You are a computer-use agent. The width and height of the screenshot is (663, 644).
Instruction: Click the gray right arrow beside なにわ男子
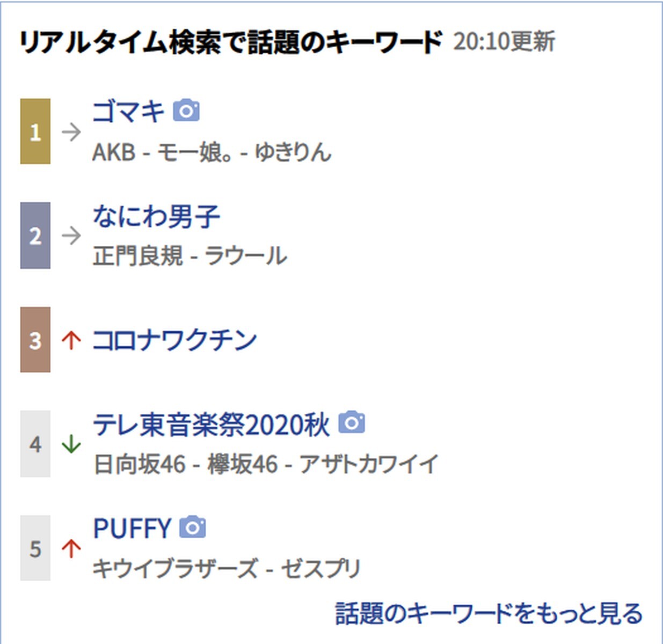point(71,236)
